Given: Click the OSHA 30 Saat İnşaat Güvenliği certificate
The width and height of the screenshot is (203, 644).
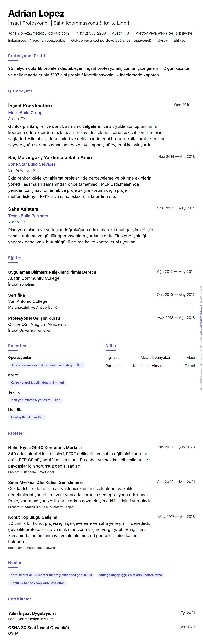Looking at the screenshot, I should [38, 628].
